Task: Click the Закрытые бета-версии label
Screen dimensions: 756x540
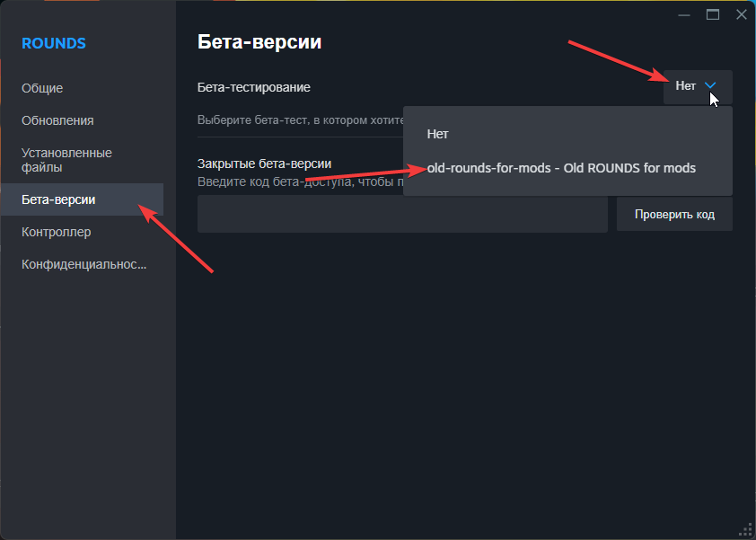Action: 264,164
